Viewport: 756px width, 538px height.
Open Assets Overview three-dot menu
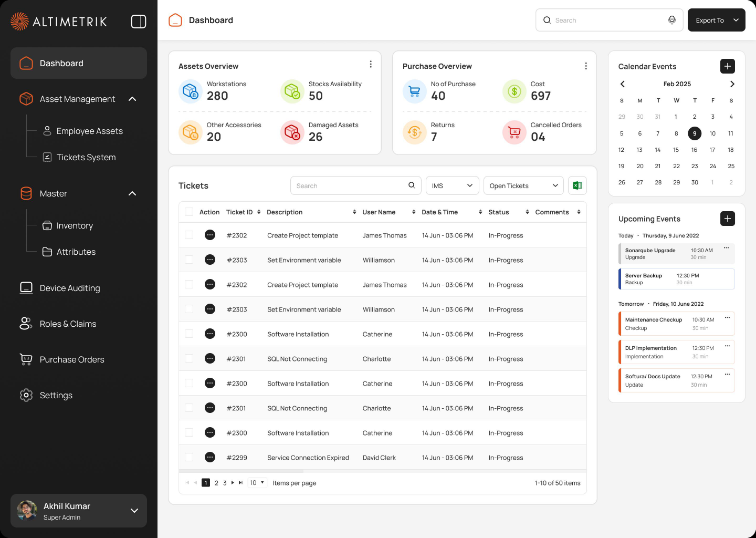click(x=371, y=64)
